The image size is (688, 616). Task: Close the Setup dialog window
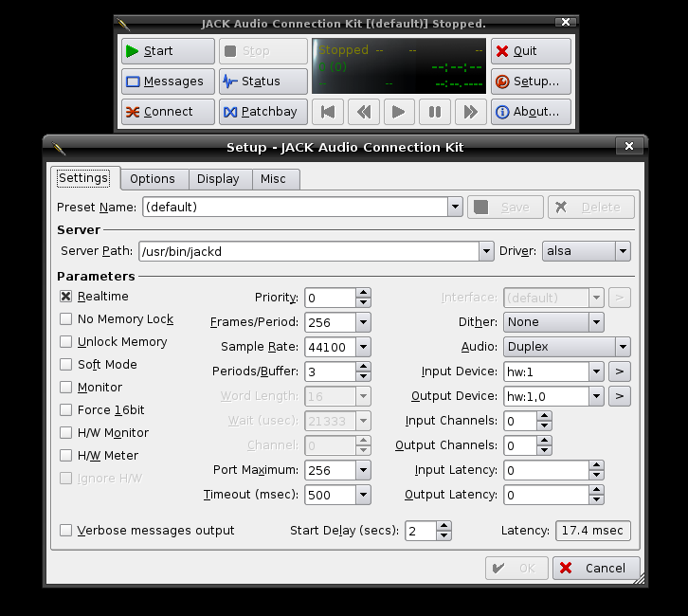click(629, 146)
